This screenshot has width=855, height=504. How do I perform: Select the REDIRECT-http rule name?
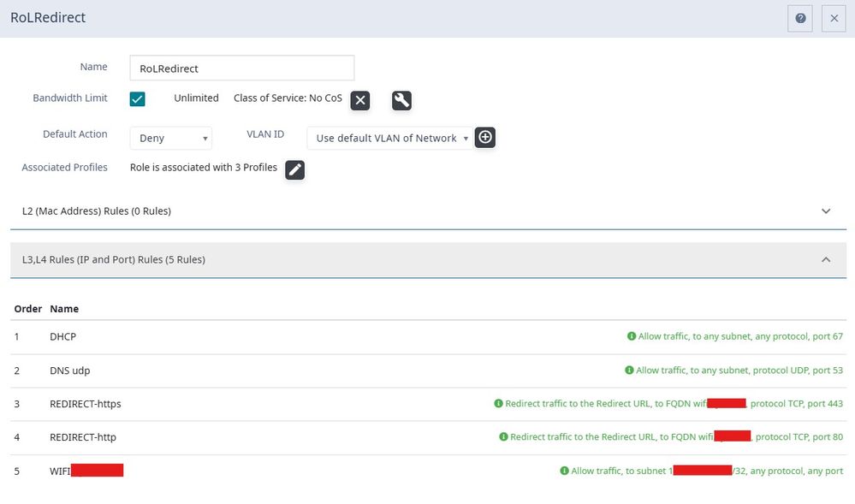tap(83, 437)
